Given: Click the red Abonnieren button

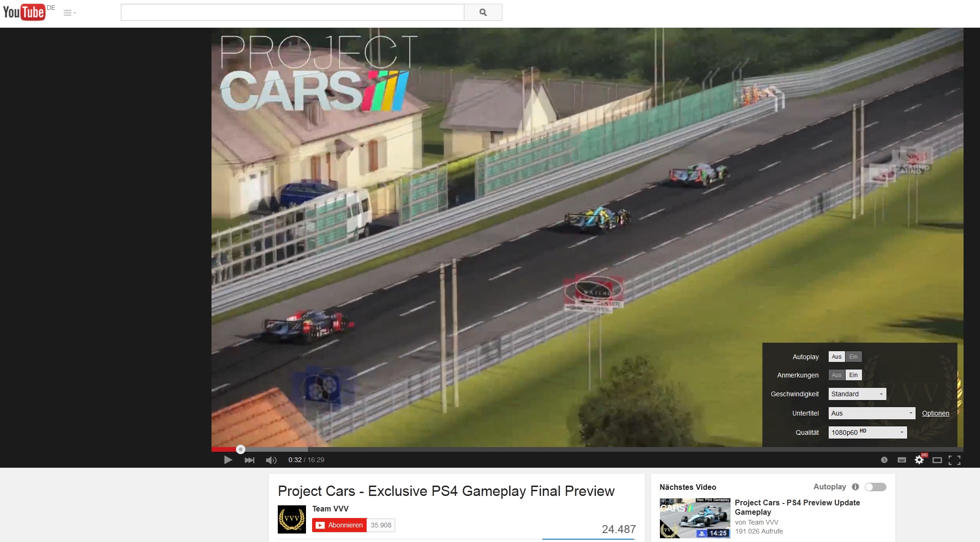Looking at the screenshot, I should pyautogui.click(x=339, y=525).
